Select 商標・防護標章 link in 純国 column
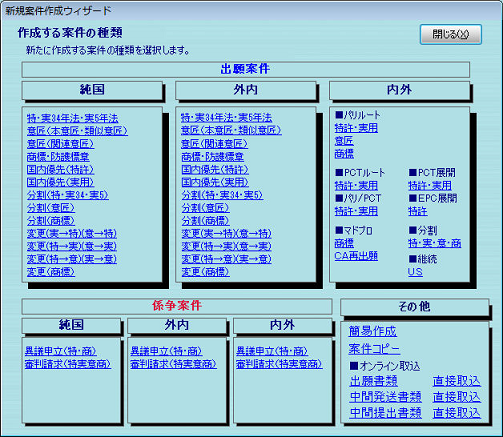 tap(58, 157)
